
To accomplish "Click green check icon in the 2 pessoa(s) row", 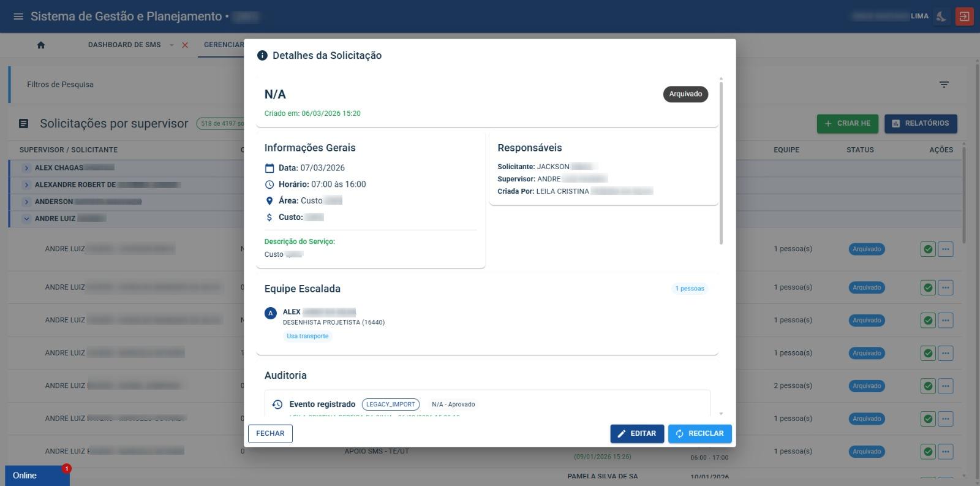I will pos(928,386).
